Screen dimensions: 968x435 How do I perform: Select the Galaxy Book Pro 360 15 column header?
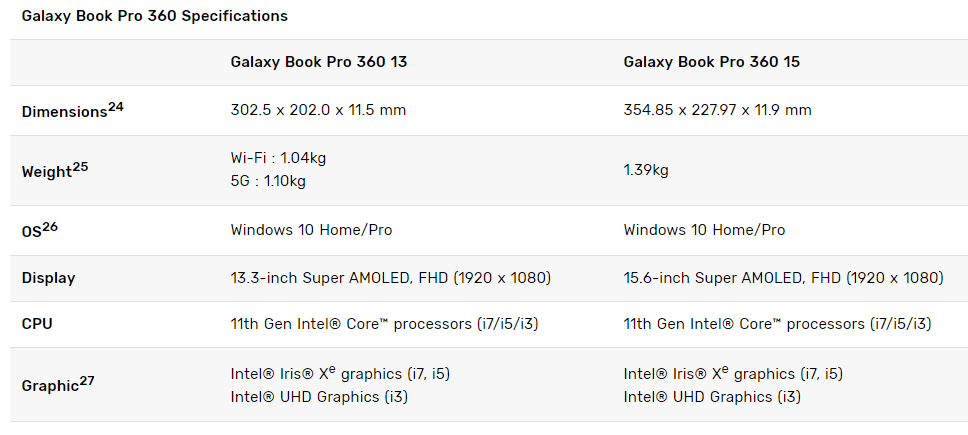(711, 62)
